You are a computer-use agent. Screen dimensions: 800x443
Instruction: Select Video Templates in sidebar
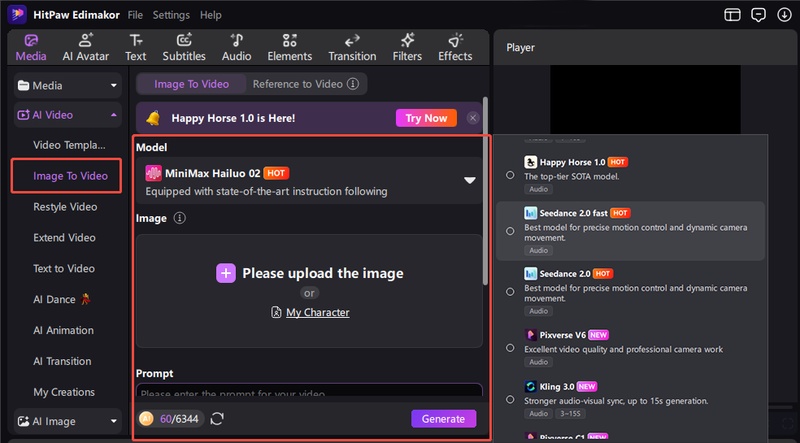click(69, 145)
